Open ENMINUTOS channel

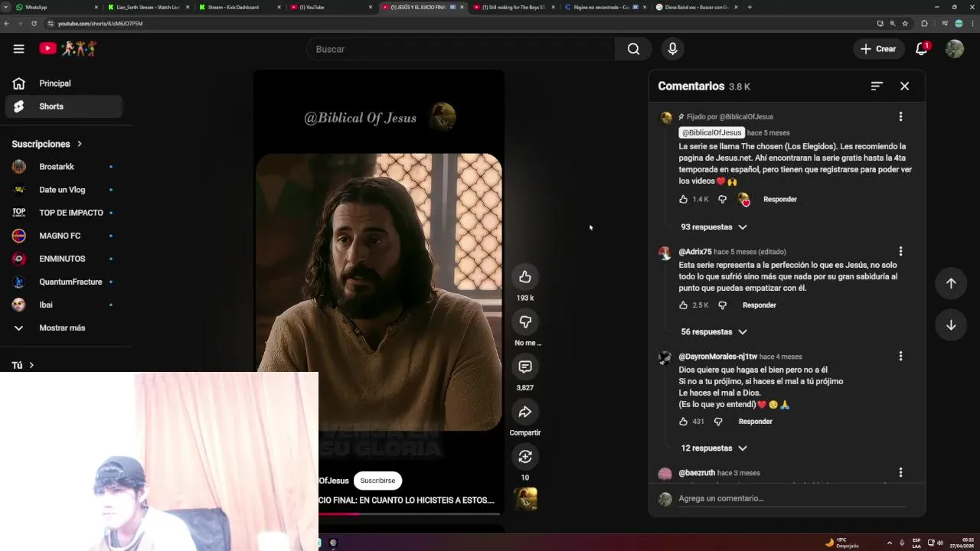(64, 259)
